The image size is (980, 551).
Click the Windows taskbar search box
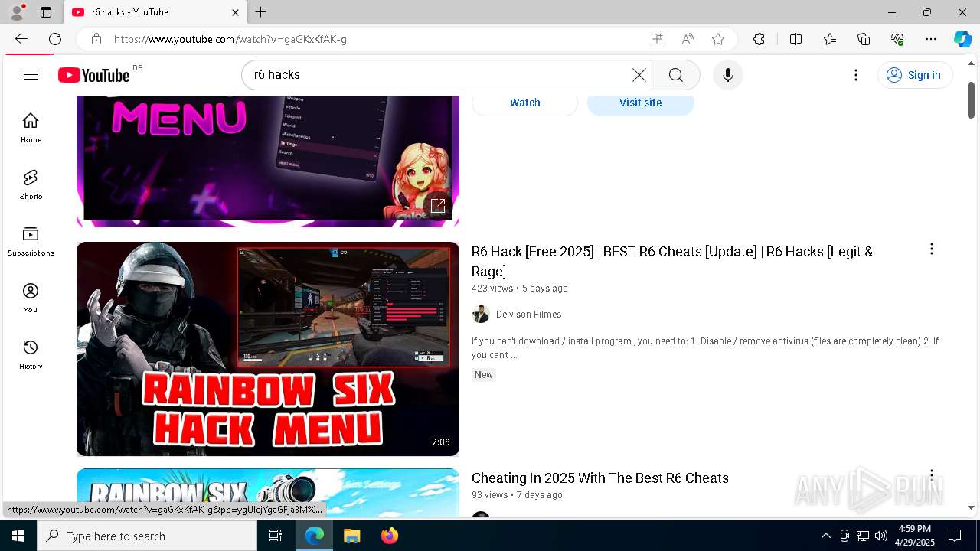[x=147, y=536]
